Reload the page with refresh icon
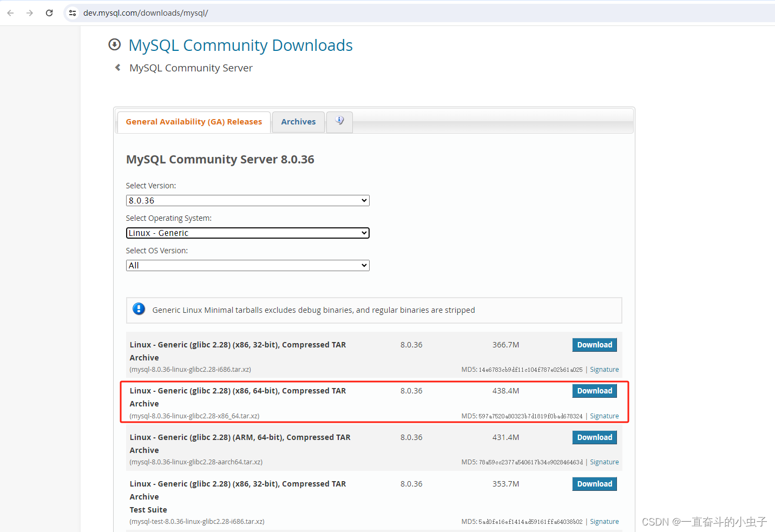Viewport: 775px width, 532px height. tap(49, 13)
